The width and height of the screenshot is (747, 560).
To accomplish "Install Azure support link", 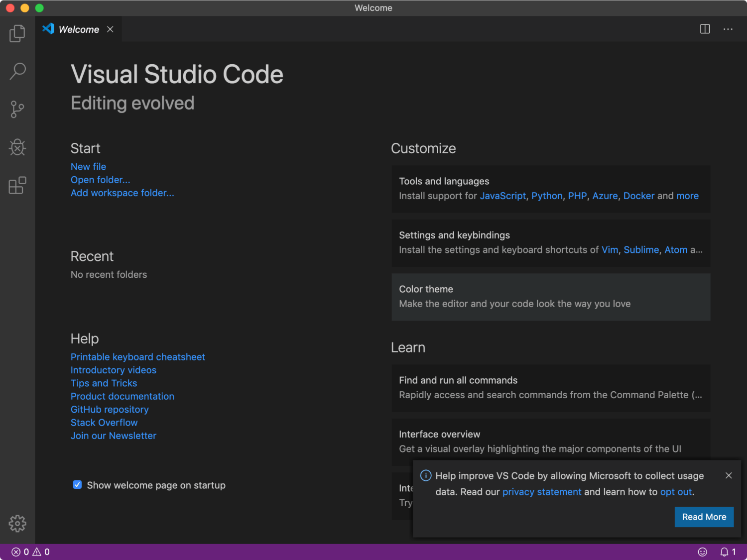I will 605,196.
